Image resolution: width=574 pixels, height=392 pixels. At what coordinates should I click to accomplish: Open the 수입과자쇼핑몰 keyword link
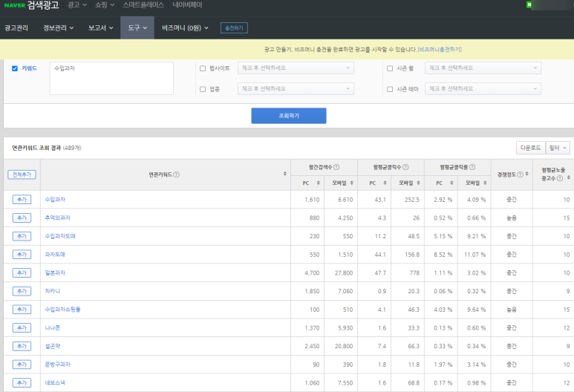point(62,310)
